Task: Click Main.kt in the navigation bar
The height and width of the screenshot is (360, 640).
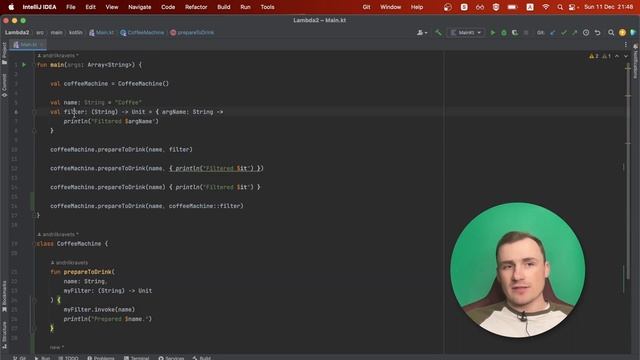Action: 102,33
